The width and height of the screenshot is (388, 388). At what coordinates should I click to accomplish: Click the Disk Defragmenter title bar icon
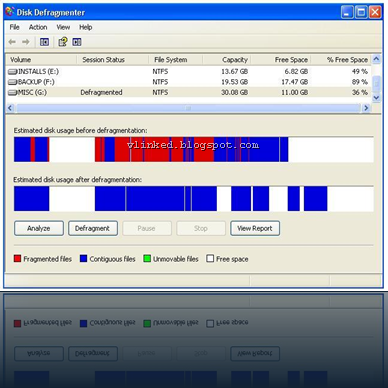[x=10, y=12]
